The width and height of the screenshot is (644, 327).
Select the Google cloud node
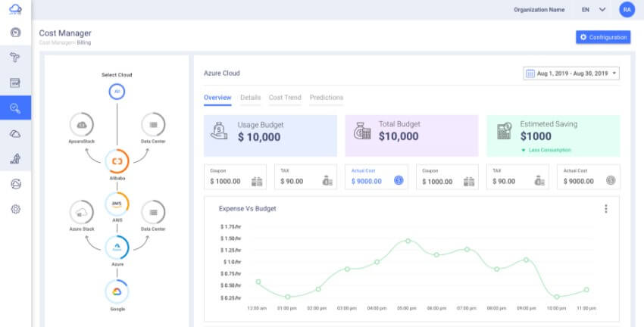pyautogui.click(x=117, y=291)
